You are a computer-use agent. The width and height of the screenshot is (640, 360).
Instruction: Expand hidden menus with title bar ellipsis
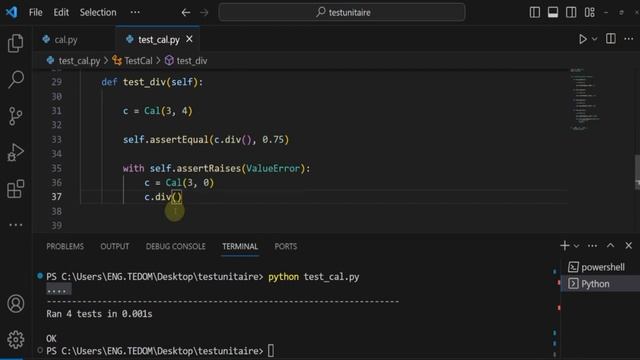135,13
